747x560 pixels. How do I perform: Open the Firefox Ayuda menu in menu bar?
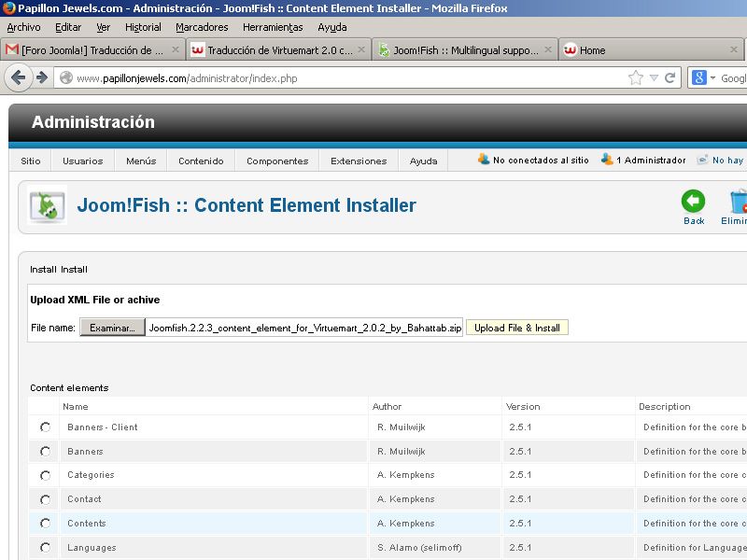point(332,27)
